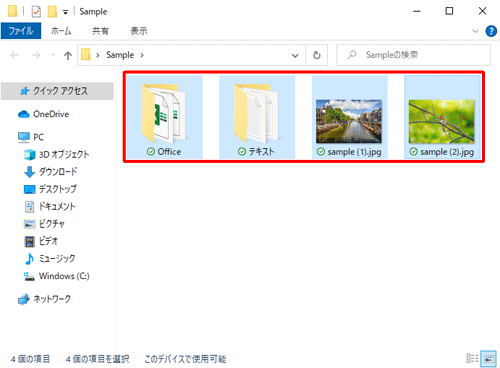Click the folder icon in the address bar
Screen dimensions: 500x368
coord(86,55)
